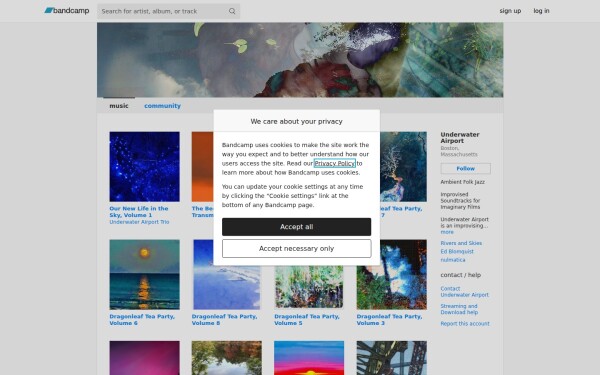Click the search magnifier icon

(x=232, y=11)
